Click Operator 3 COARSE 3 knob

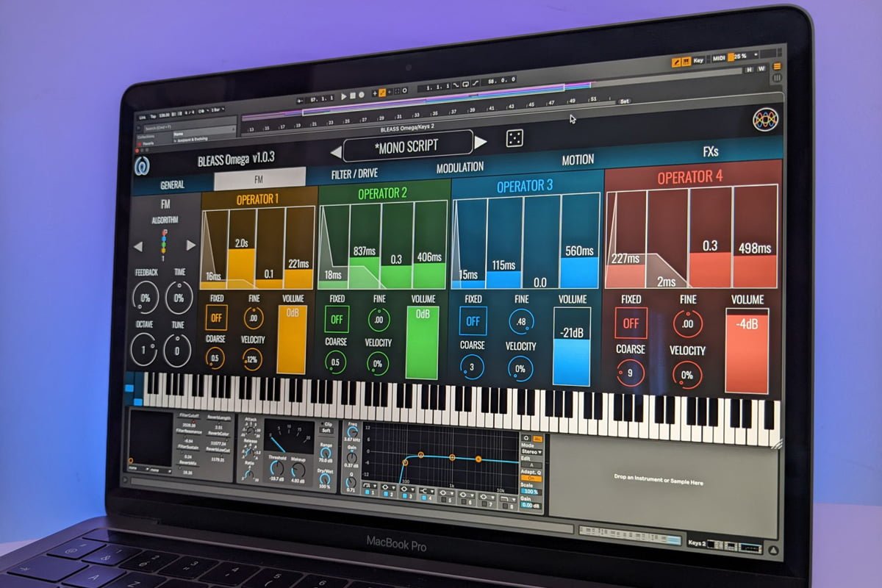click(x=472, y=367)
